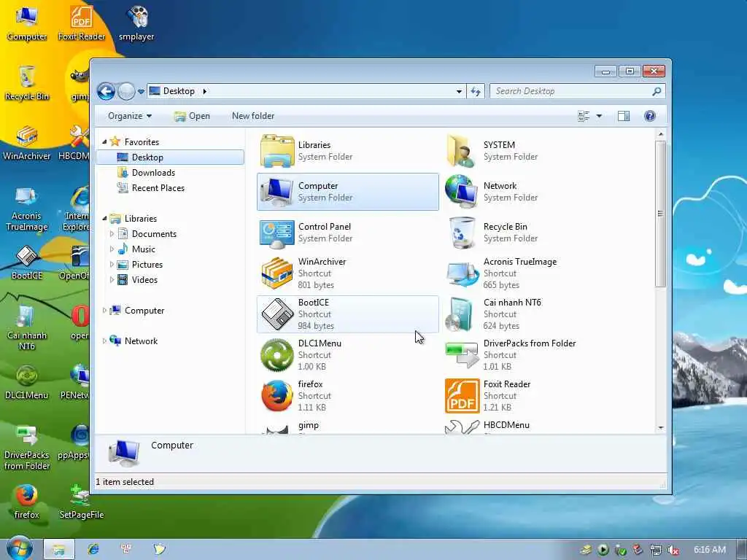Open the Start menu orb

(x=19, y=548)
